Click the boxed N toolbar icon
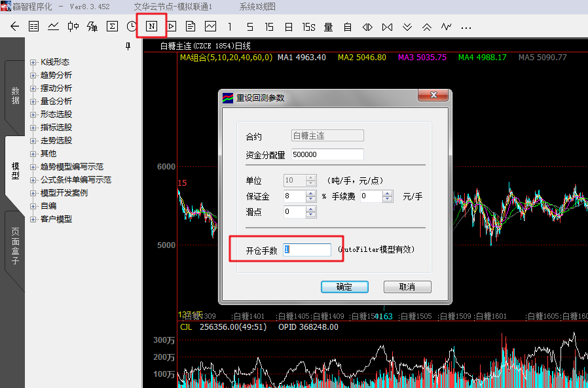This screenshot has height=388, width=588. [151, 27]
